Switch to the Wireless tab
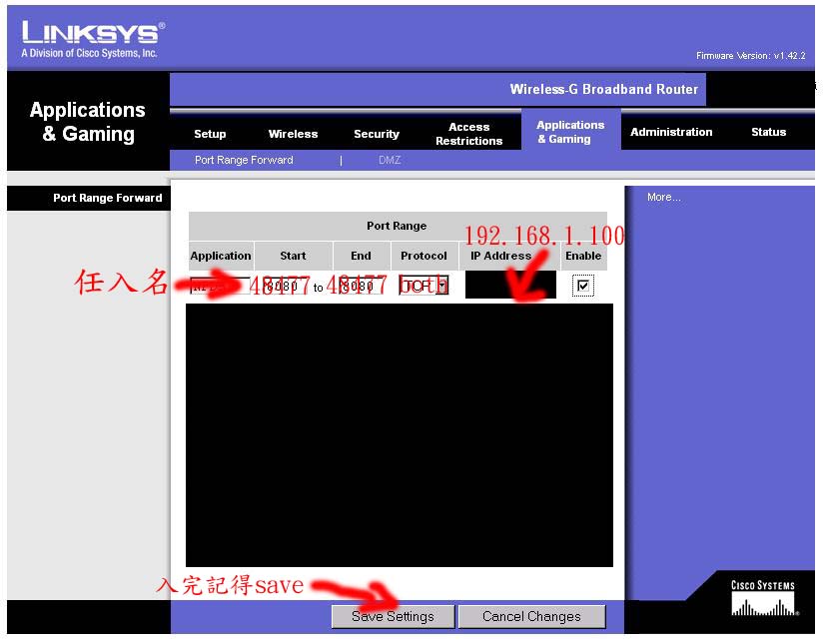 coord(293,134)
